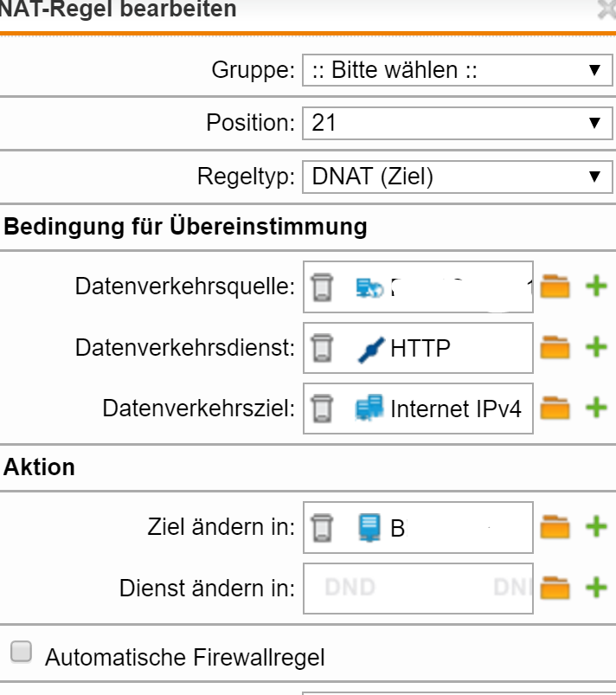Open folder browser for Ziel ändern in

[x=555, y=526]
